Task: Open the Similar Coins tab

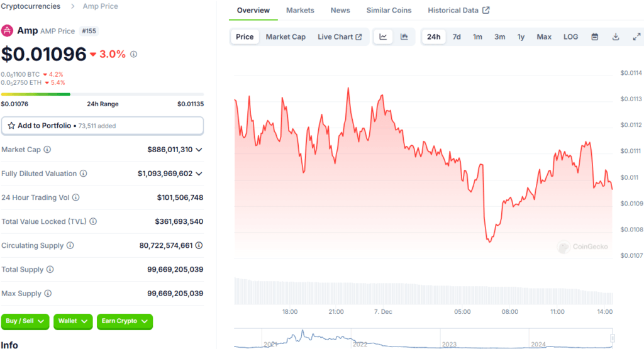Action: [x=389, y=10]
